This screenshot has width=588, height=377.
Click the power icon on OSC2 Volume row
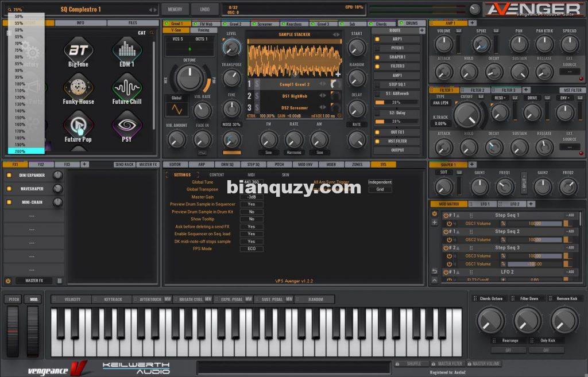[x=449, y=240]
